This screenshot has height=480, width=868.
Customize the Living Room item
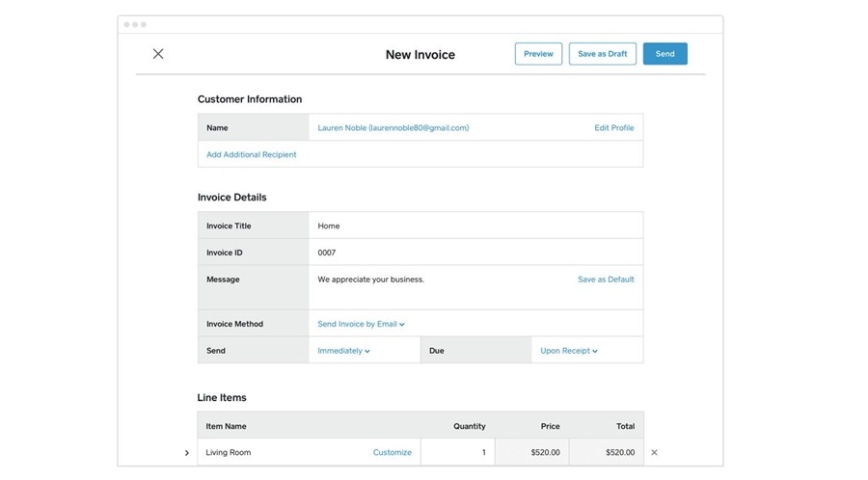click(x=392, y=452)
